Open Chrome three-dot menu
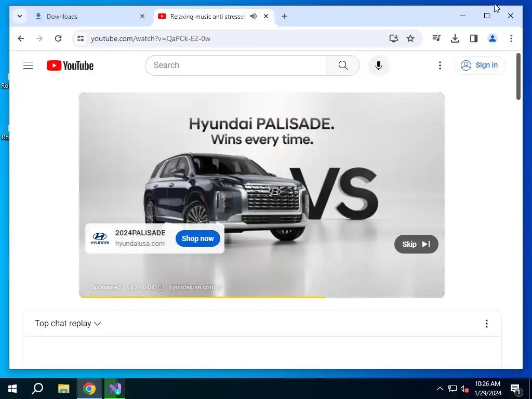 coord(511,38)
